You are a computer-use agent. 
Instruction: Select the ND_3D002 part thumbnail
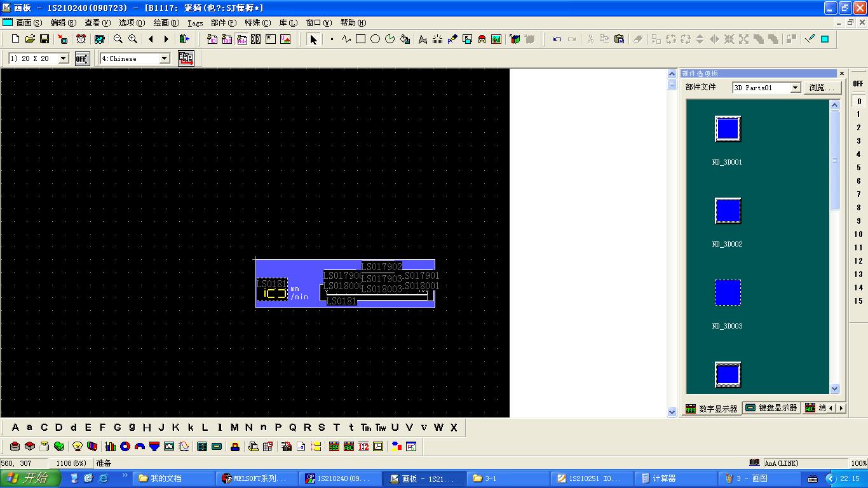click(x=728, y=211)
